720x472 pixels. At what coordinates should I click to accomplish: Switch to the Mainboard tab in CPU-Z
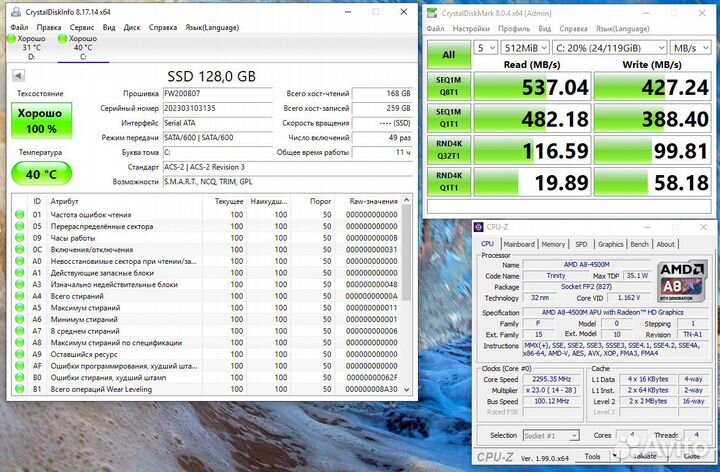click(x=519, y=244)
